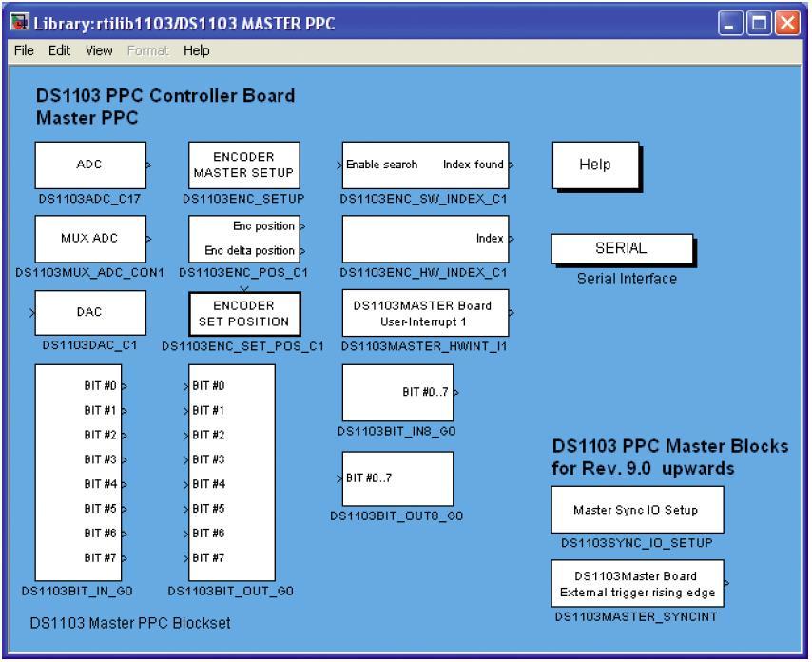Click the DS1103MUX_ADC_CON1 label

89,272
